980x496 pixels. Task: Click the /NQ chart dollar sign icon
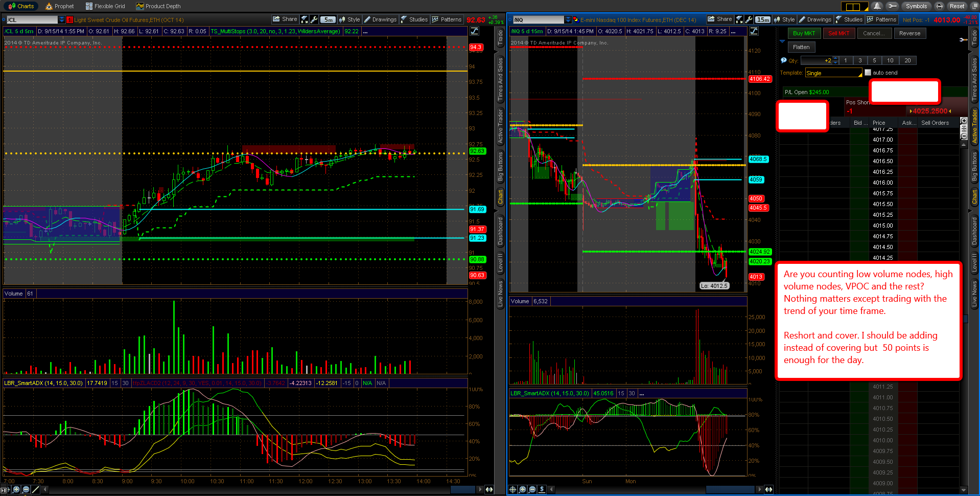542,490
